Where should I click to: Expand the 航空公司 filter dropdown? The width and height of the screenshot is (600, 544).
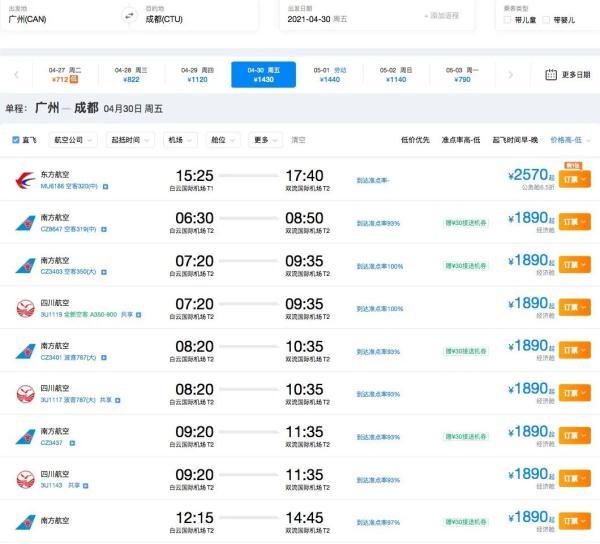click(x=74, y=140)
